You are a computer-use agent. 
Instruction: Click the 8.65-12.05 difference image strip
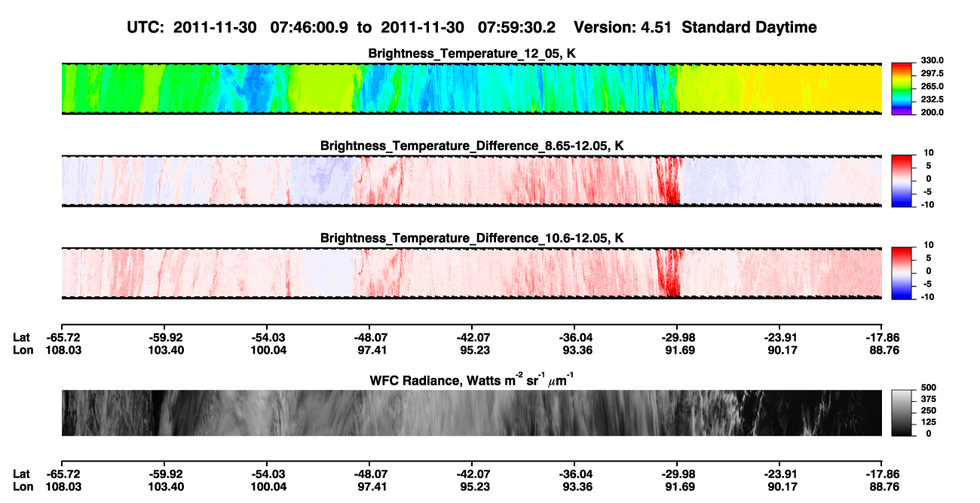(472, 181)
